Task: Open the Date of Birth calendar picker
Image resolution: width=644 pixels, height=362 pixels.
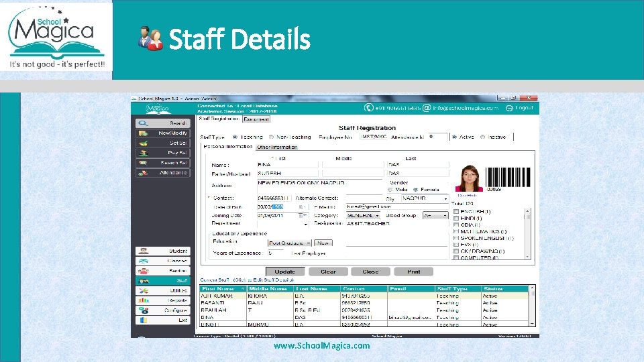Action: coord(303,207)
